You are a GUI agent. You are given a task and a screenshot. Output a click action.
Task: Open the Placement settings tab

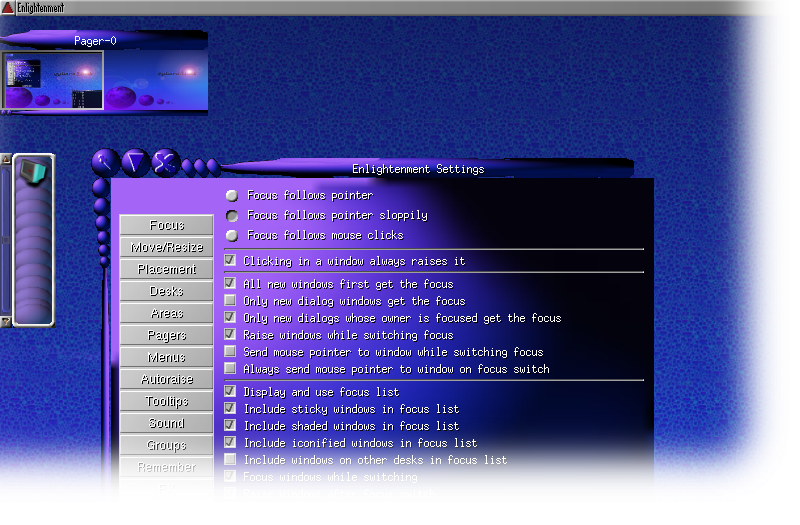166,269
